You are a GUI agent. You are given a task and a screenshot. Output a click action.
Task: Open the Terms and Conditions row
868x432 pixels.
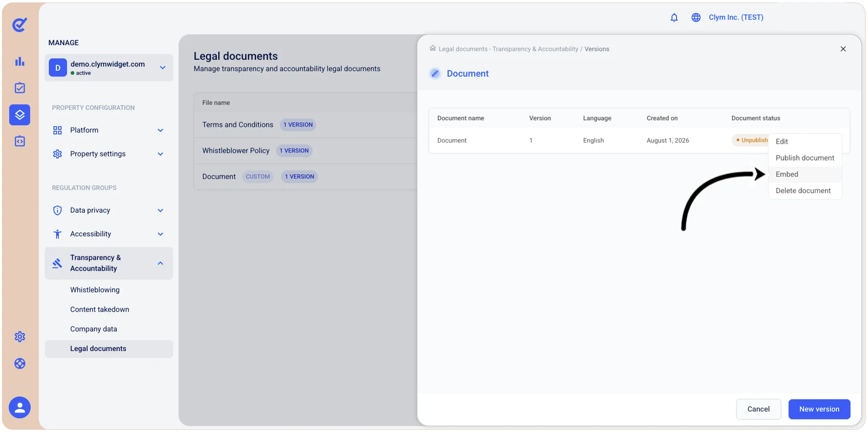coord(306,125)
